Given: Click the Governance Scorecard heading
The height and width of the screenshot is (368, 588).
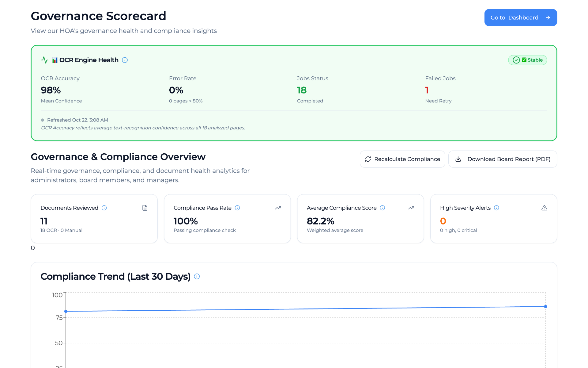Looking at the screenshot, I should click(x=98, y=16).
